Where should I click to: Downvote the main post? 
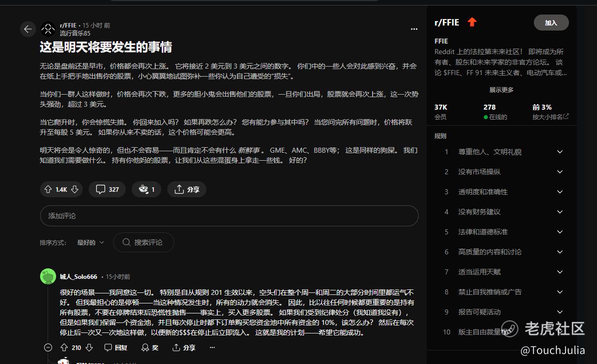[75, 189]
